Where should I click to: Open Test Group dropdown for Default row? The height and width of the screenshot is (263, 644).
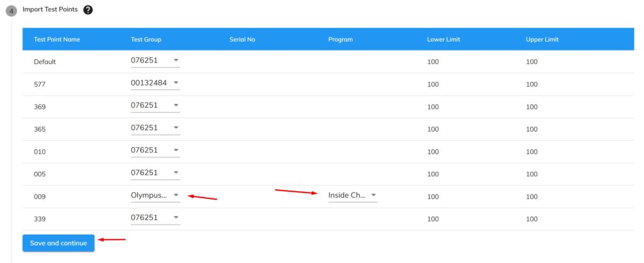point(155,60)
